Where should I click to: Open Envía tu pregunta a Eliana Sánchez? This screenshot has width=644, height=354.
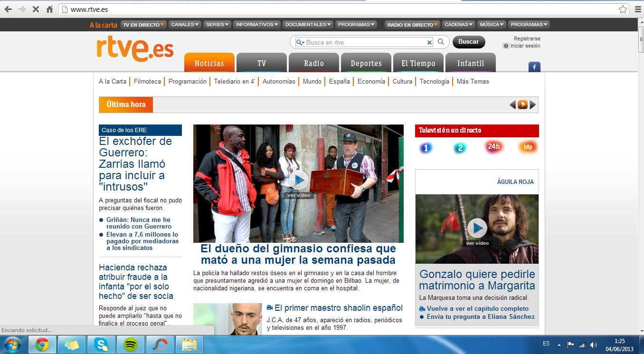tap(481, 316)
